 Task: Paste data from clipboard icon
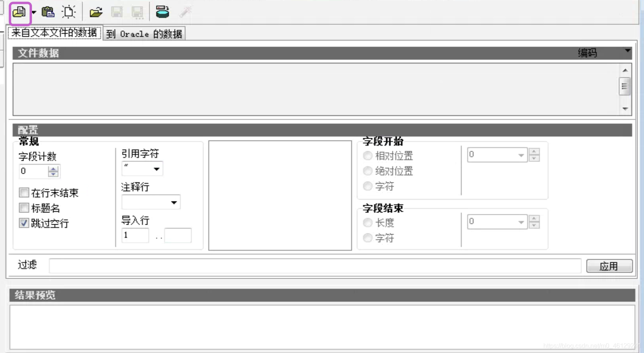[x=48, y=12]
